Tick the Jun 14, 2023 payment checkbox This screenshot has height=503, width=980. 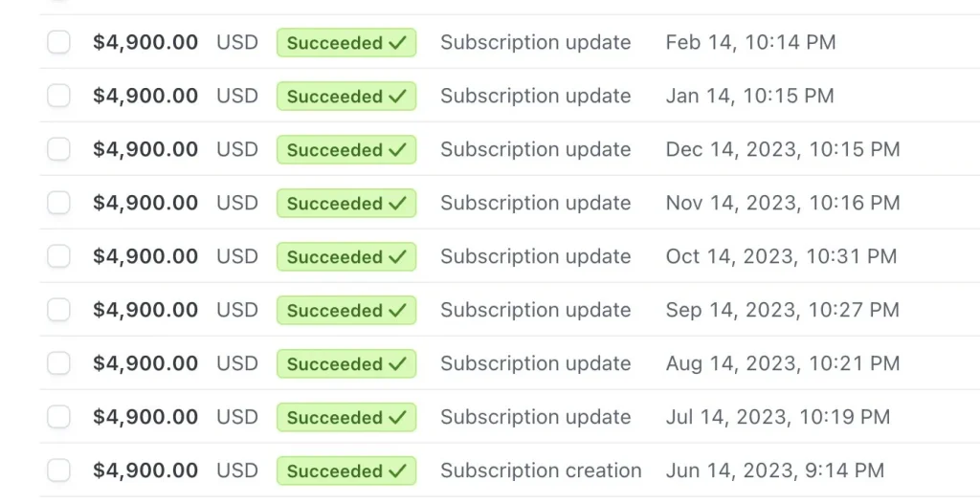pyautogui.click(x=58, y=470)
